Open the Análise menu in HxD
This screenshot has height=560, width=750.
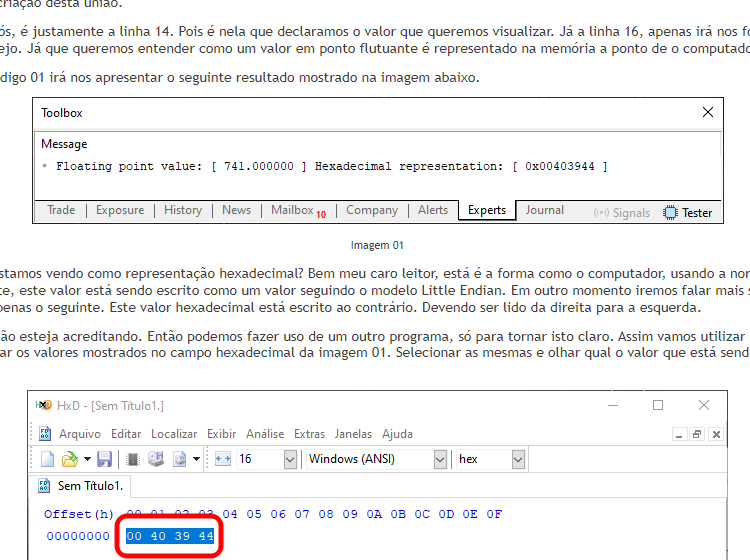tap(265, 434)
